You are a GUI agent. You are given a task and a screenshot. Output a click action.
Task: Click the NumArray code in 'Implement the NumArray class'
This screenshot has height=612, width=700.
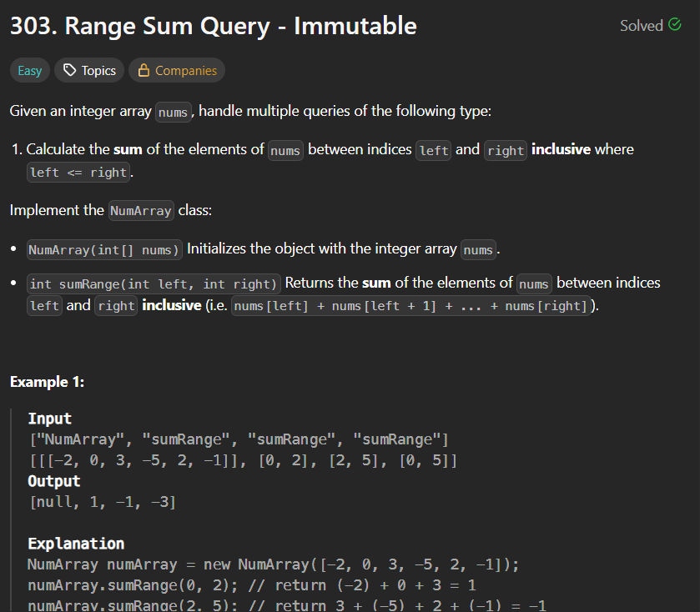[140, 211]
